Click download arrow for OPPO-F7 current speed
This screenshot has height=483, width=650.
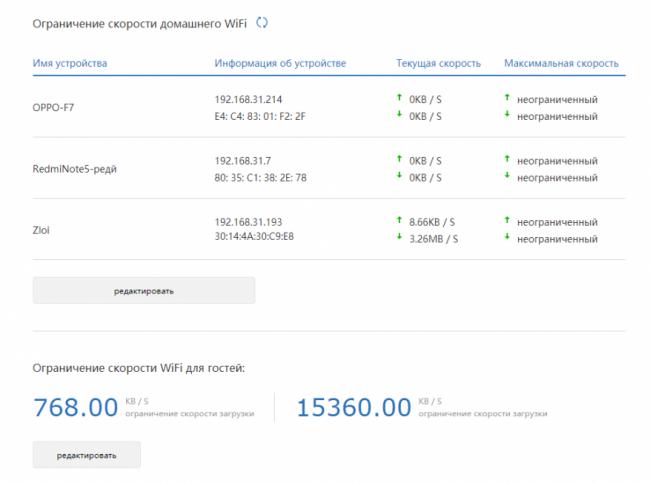[400, 115]
